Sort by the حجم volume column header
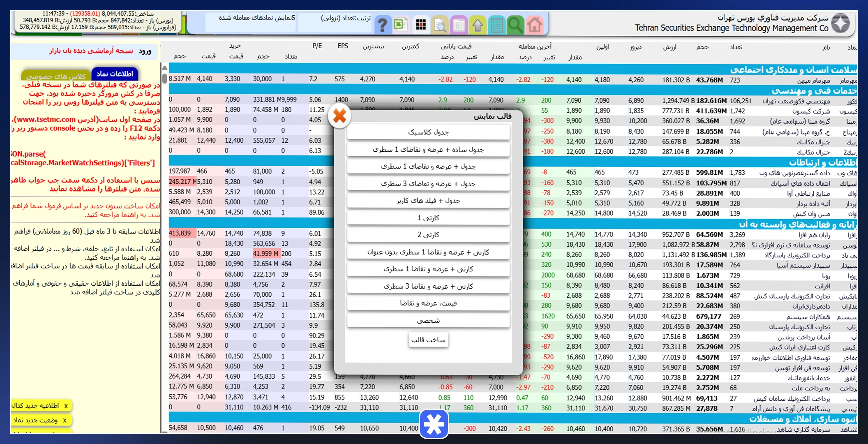Image resolution: width=868 pixels, height=444 pixels. 703,47
